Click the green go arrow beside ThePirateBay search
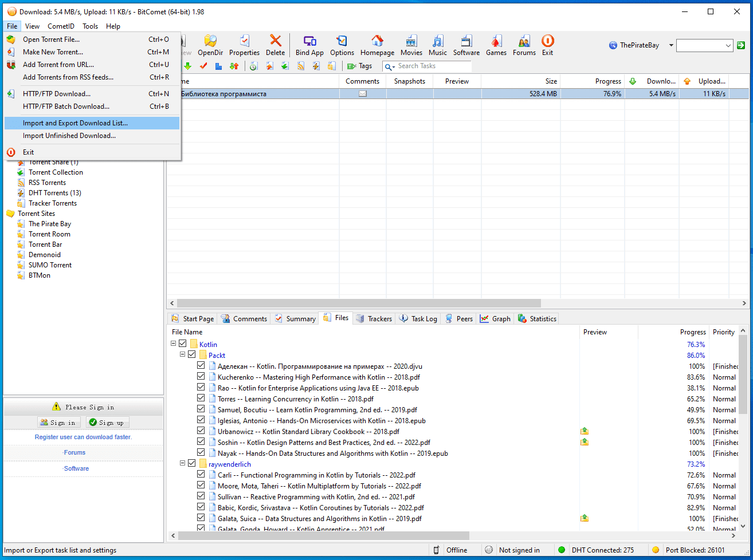The width and height of the screenshot is (753, 560). (742, 45)
